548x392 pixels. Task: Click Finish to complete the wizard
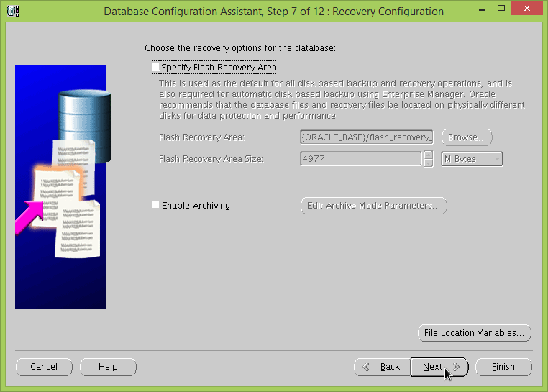(x=503, y=367)
